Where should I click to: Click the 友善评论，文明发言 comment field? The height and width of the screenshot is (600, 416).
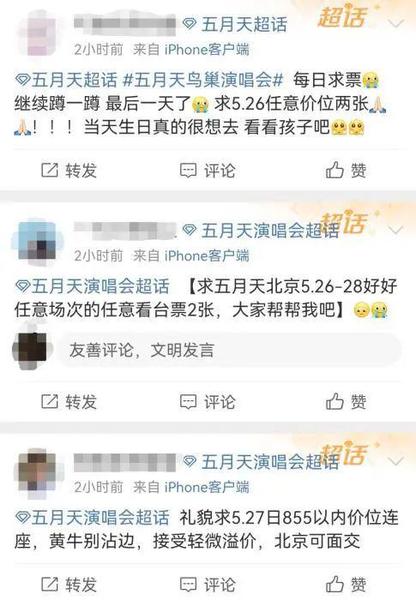coord(230,350)
